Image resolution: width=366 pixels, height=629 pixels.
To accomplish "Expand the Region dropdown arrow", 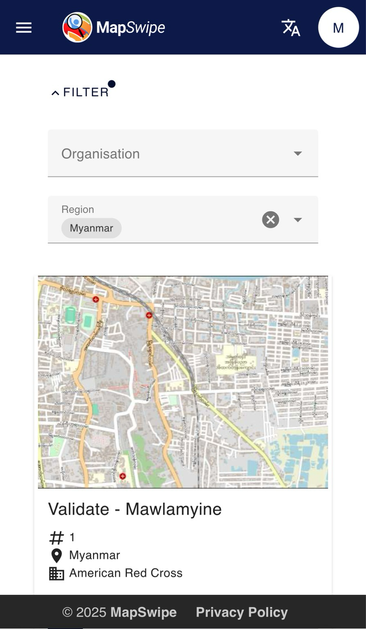I will pyautogui.click(x=297, y=220).
